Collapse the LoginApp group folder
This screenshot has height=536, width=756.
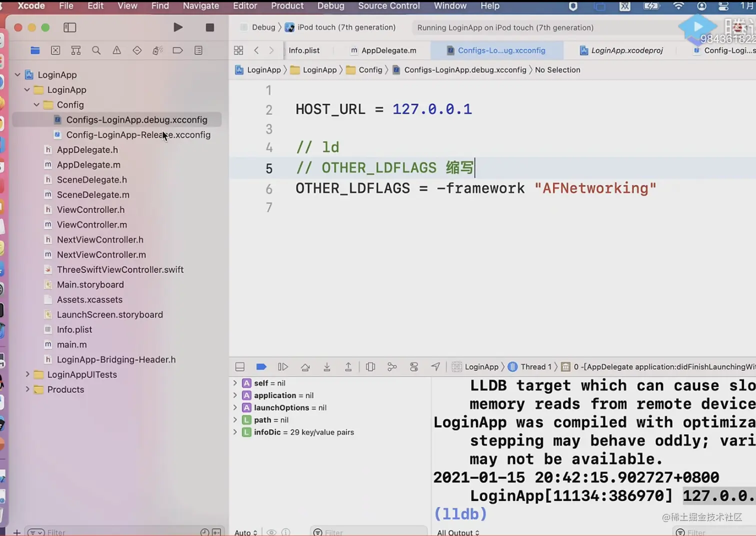[27, 90]
